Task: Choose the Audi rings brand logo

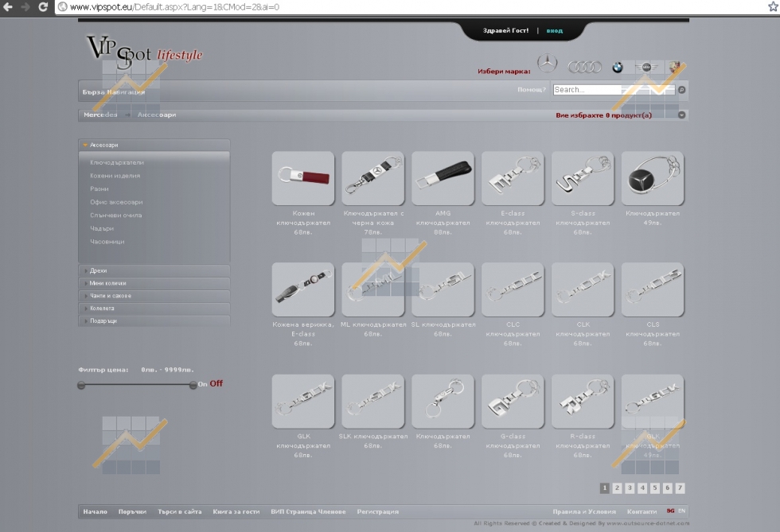Action: pos(584,67)
